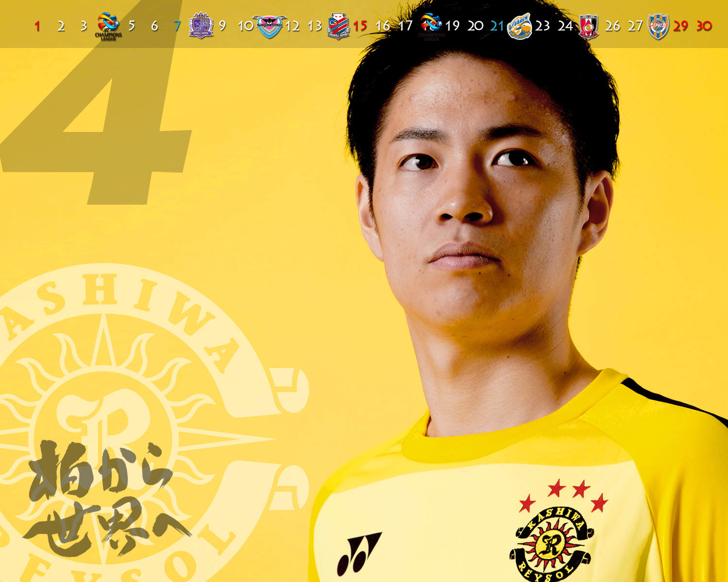
Task: Click the first AFC Champions League logo
Action: click(108, 26)
